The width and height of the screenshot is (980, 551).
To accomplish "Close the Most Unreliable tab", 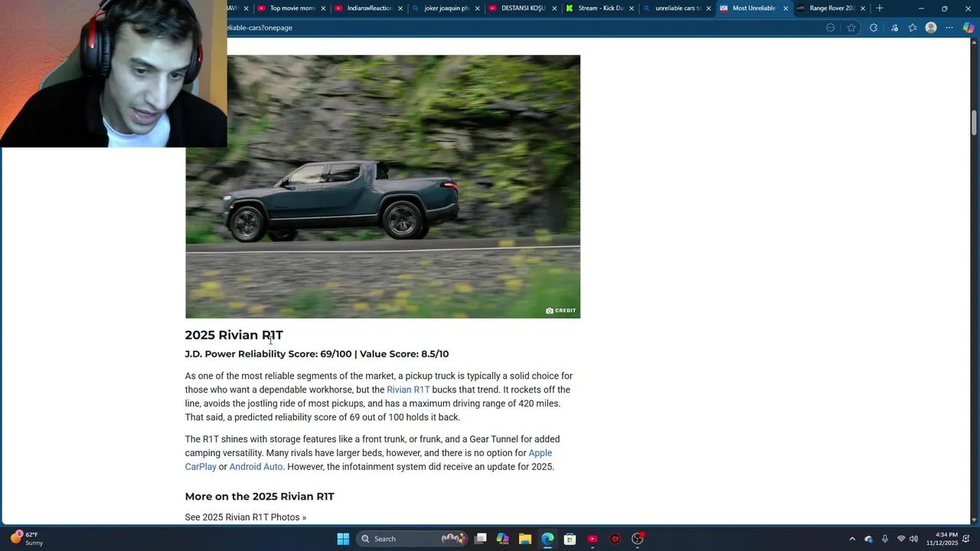I will [x=786, y=8].
